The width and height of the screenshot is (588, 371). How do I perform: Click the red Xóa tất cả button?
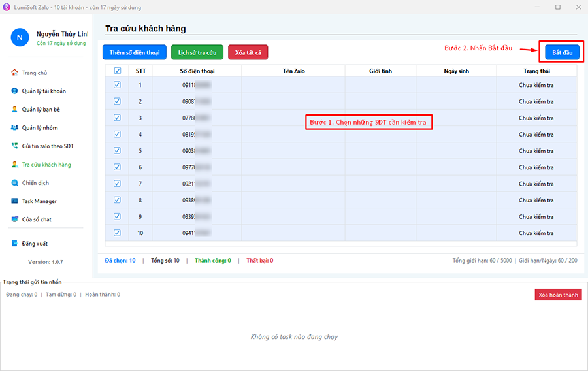(x=248, y=52)
